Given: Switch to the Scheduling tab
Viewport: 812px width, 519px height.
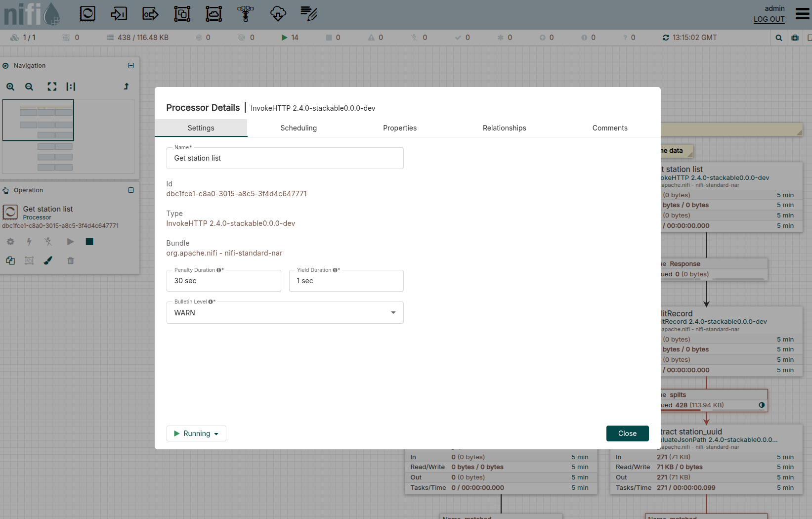Looking at the screenshot, I should [299, 128].
